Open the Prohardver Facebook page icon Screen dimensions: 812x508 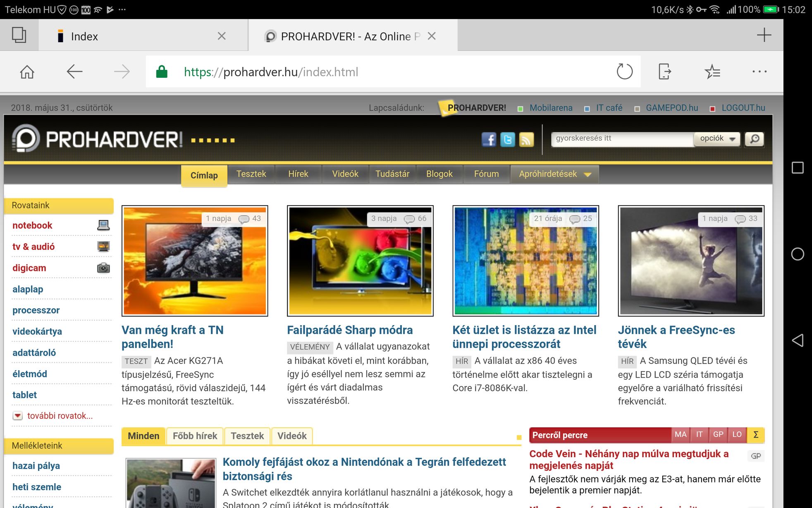[489, 139]
